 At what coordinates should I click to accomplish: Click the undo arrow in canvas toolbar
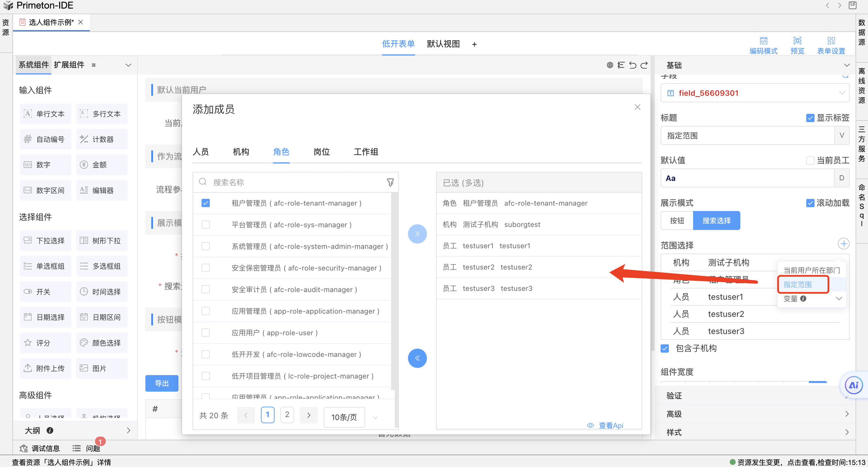tap(633, 65)
